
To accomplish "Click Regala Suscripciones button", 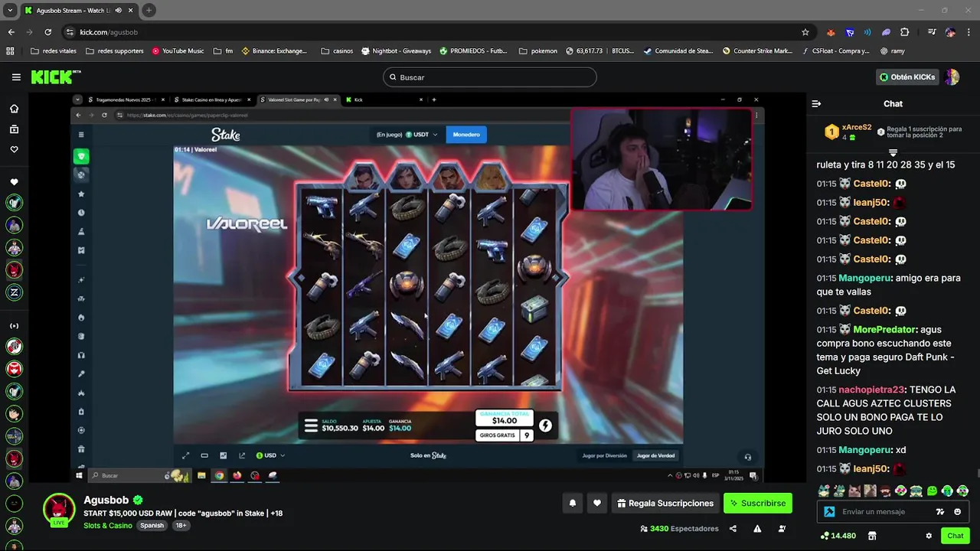I will point(665,503).
